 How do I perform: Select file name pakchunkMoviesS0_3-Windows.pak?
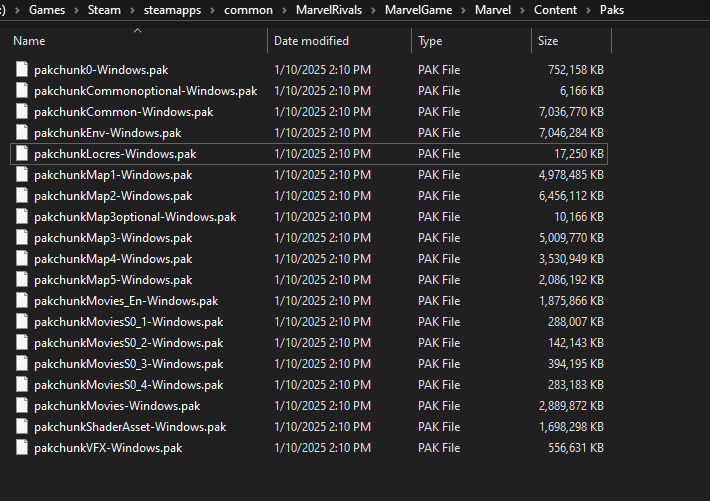[129, 364]
